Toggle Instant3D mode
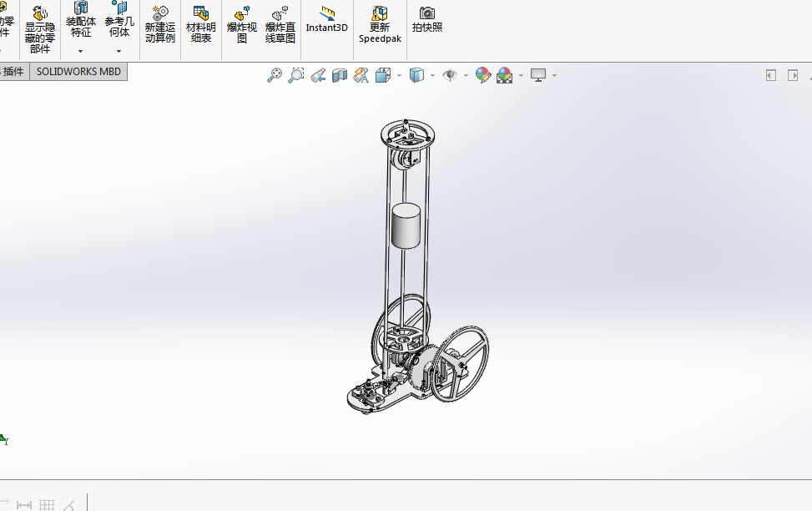 [x=327, y=20]
